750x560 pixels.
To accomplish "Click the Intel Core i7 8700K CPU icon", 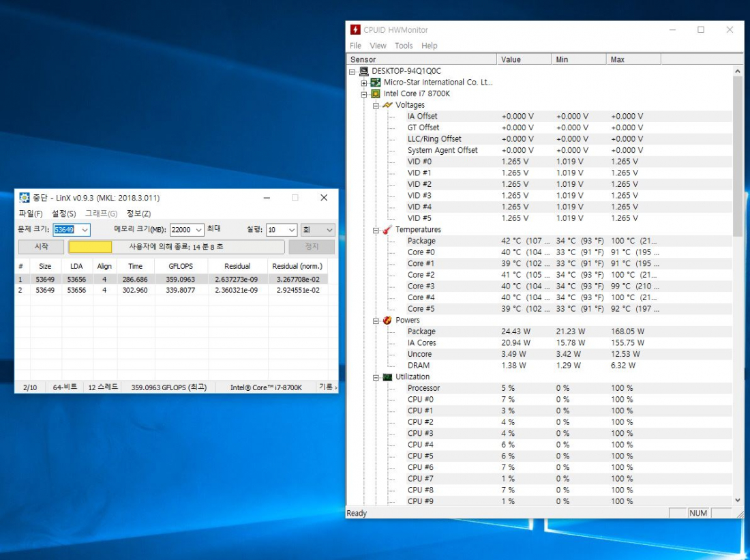I will pos(376,93).
